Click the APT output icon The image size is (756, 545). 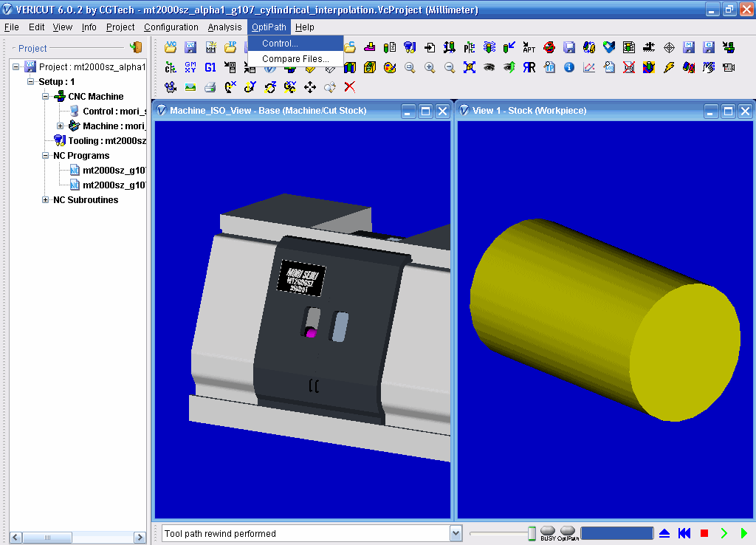click(529, 47)
